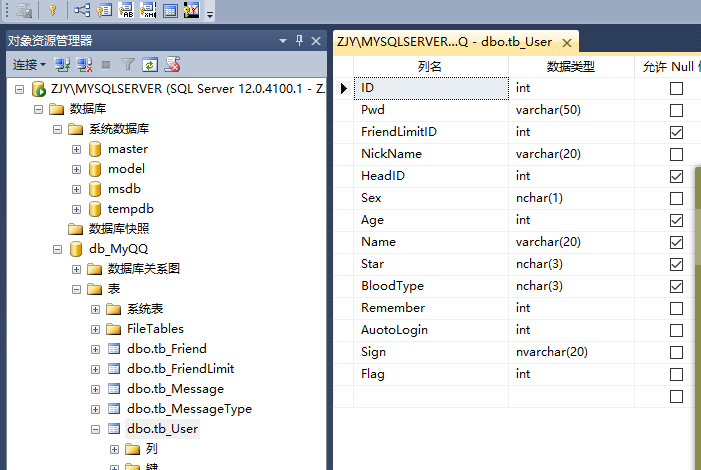Toggle auto-hide pin for Object Explorer
Viewport: 701px width, 470px height.
pos(300,41)
